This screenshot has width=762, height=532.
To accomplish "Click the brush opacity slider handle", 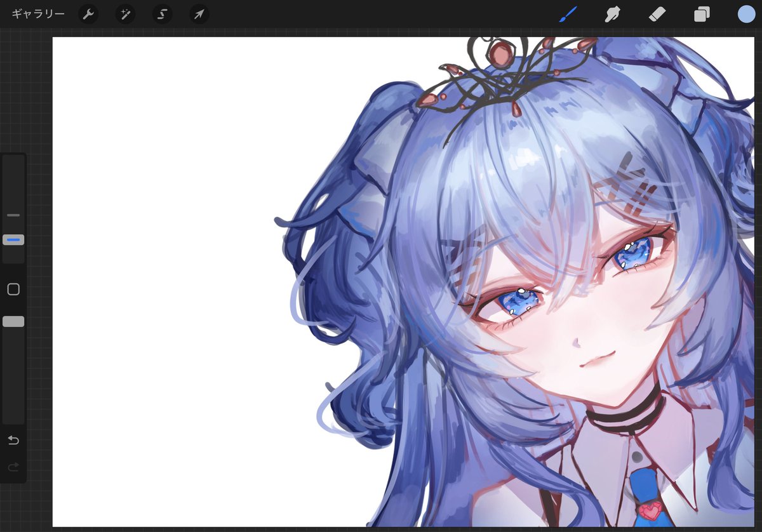I will (x=13, y=322).
